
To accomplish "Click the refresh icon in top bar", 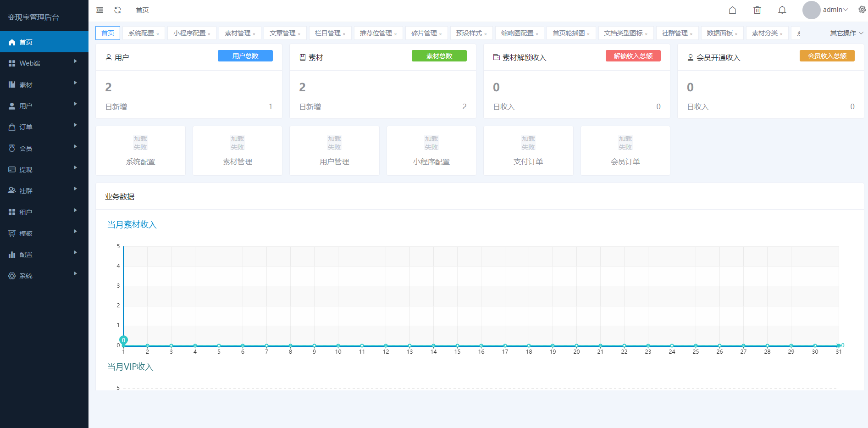I will [118, 10].
